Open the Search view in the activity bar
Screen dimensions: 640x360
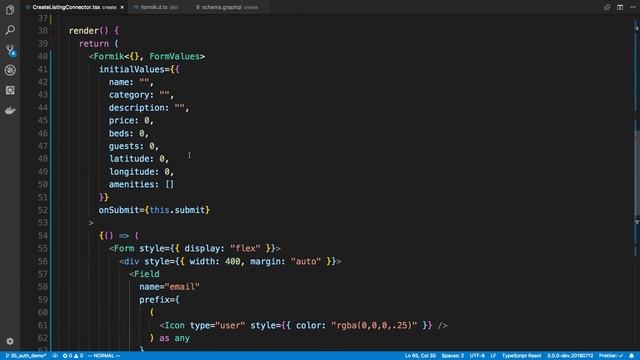[x=10, y=30]
